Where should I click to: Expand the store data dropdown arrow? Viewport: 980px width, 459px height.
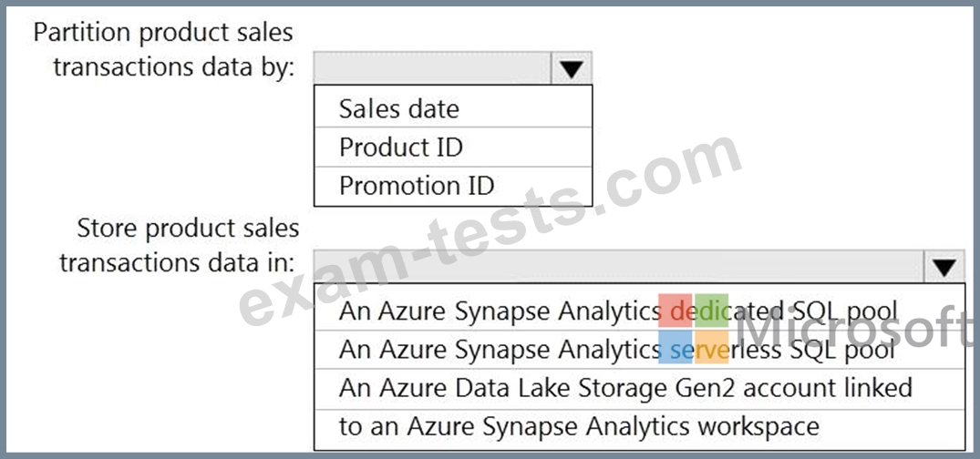pyautogui.click(x=944, y=267)
